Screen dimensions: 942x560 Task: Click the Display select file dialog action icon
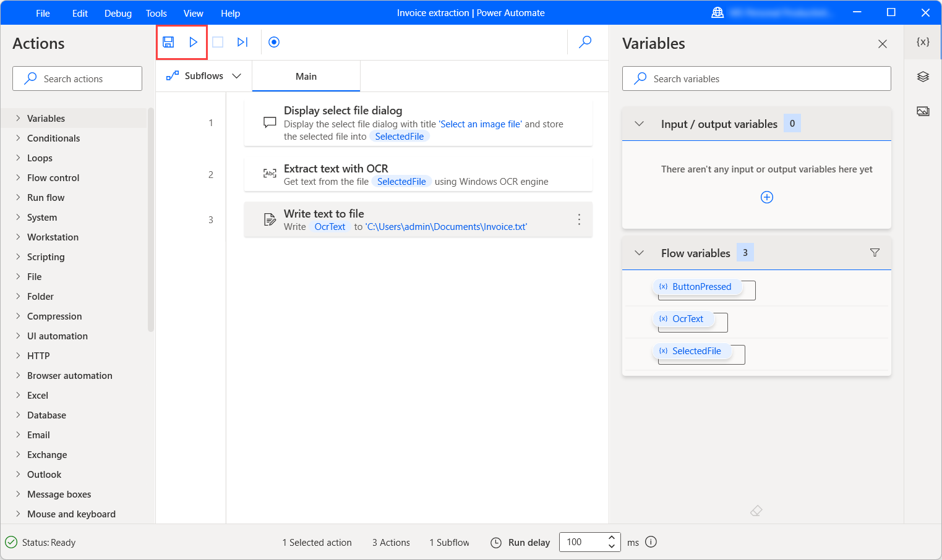click(270, 122)
